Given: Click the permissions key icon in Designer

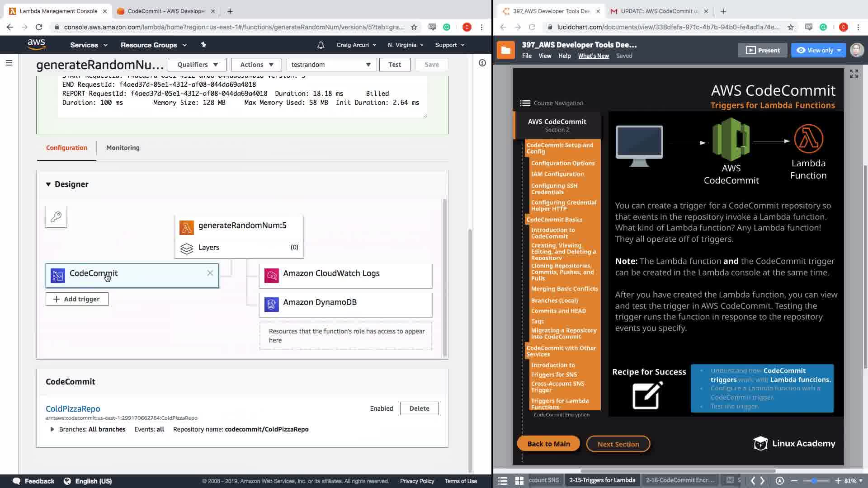Looking at the screenshot, I should click(x=56, y=217).
